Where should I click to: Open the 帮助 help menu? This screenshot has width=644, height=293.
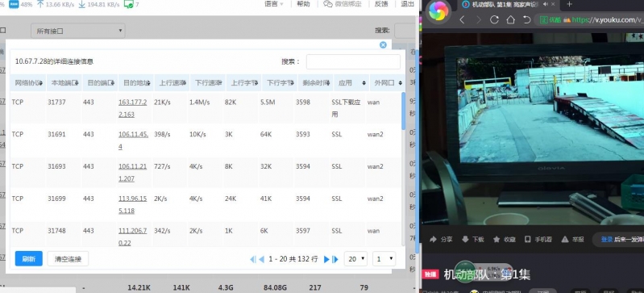303,4
